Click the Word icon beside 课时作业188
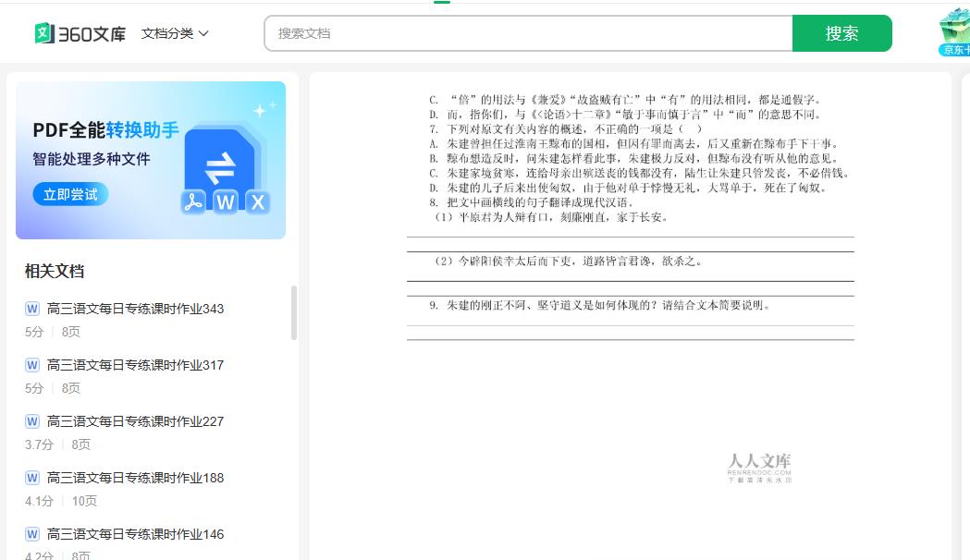 coord(32,478)
